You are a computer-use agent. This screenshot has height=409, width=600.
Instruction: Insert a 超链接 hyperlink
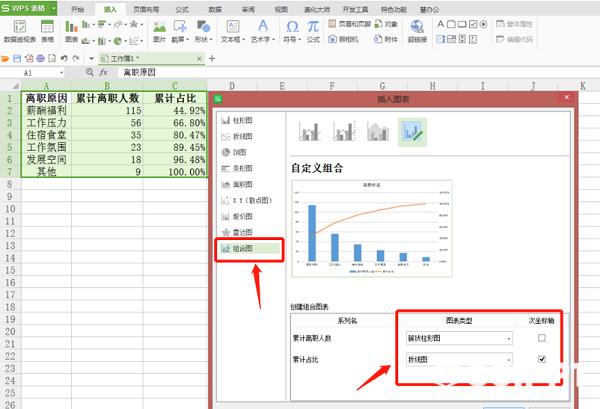tap(417, 31)
